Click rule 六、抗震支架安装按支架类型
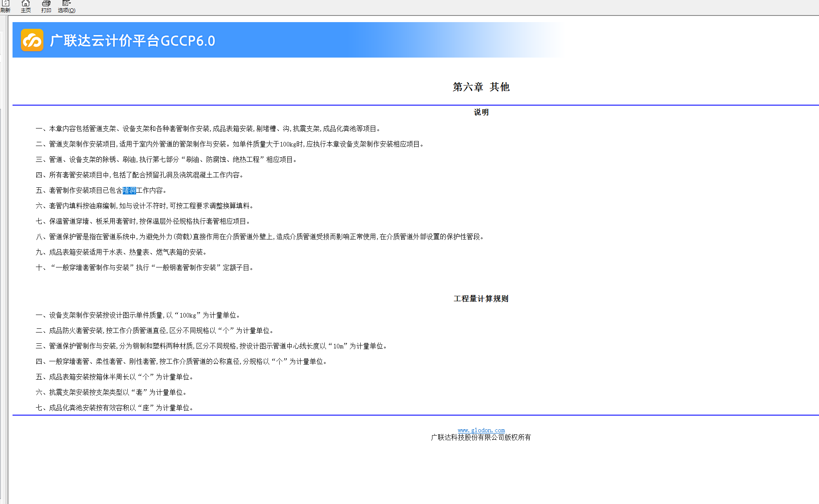 coord(111,393)
